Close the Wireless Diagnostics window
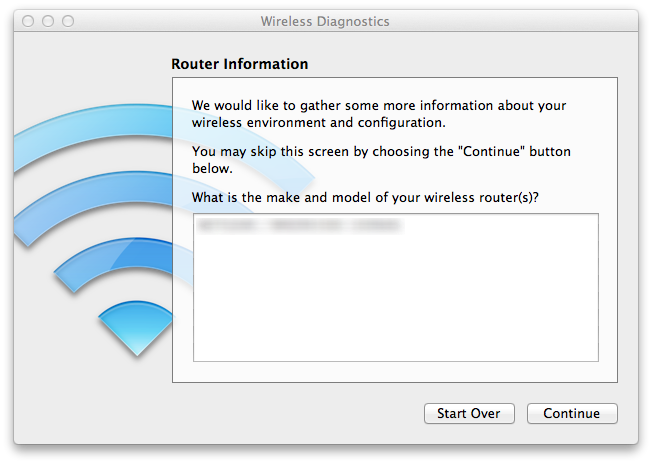Screen dimensions: 652x464 coord(31,20)
